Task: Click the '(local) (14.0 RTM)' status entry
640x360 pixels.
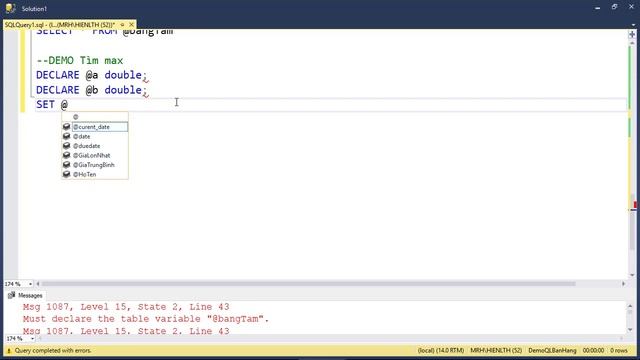Action: pyautogui.click(x=441, y=351)
